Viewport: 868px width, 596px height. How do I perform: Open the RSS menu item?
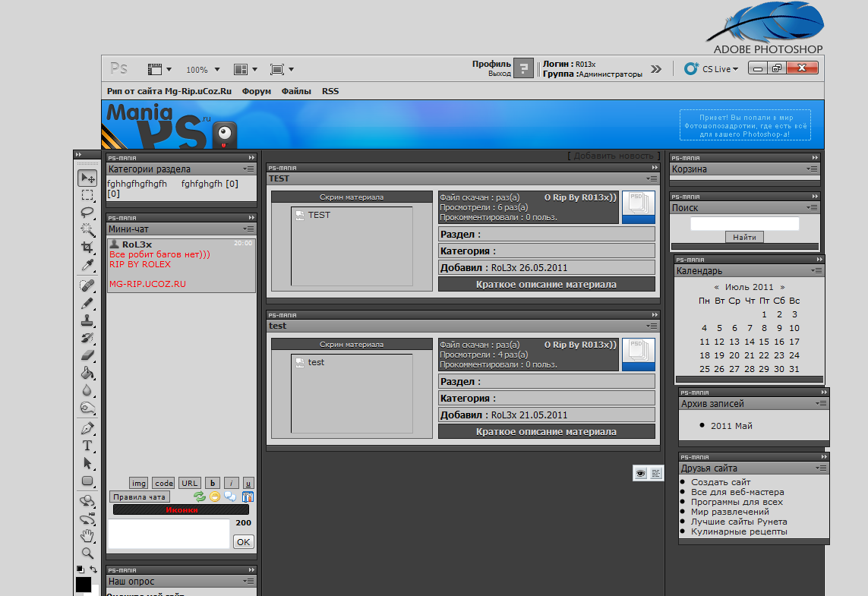click(x=330, y=91)
